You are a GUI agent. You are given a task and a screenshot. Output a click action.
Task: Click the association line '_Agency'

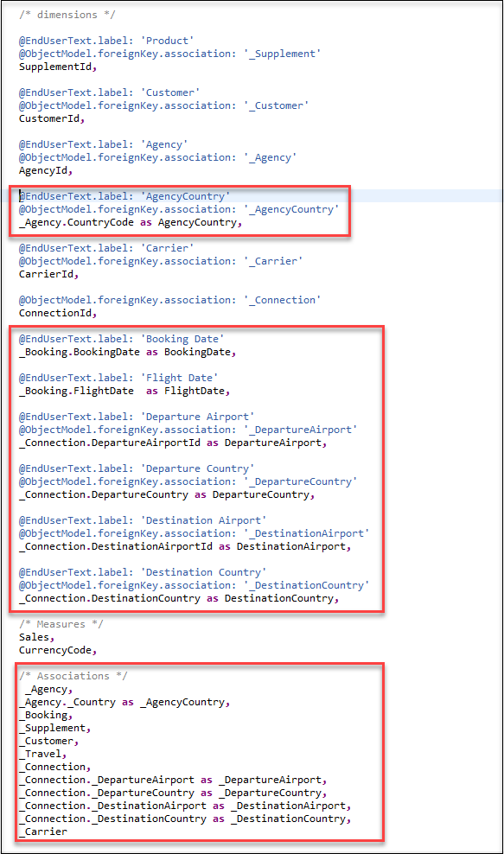coord(158,157)
